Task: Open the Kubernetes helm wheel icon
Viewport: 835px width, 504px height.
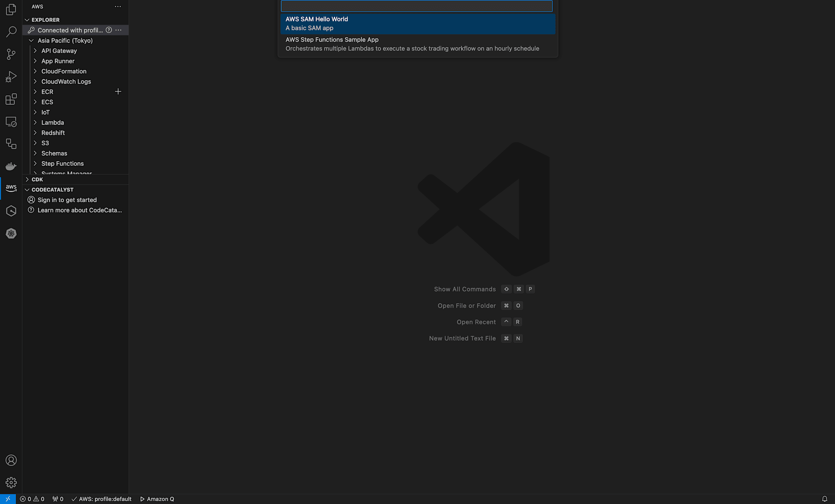Action: pyautogui.click(x=11, y=233)
